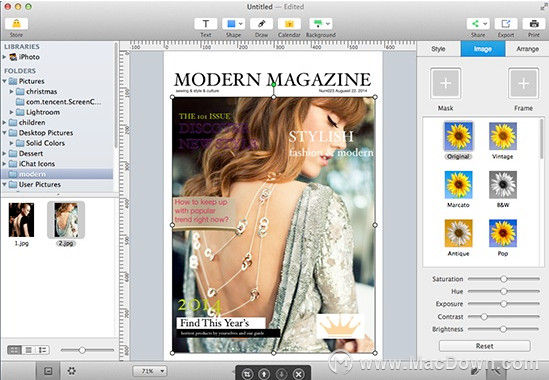Switch to the Image tab

point(483,49)
